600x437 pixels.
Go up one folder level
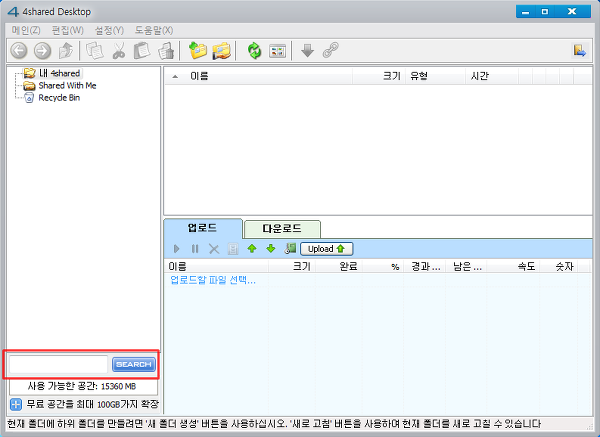coord(66,51)
